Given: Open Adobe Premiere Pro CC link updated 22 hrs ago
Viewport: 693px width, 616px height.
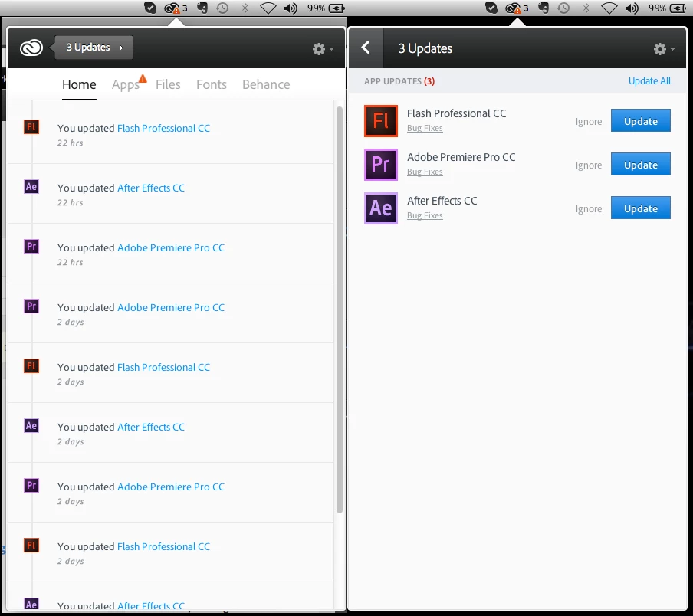Looking at the screenshot, I should (x=171, y=247).
